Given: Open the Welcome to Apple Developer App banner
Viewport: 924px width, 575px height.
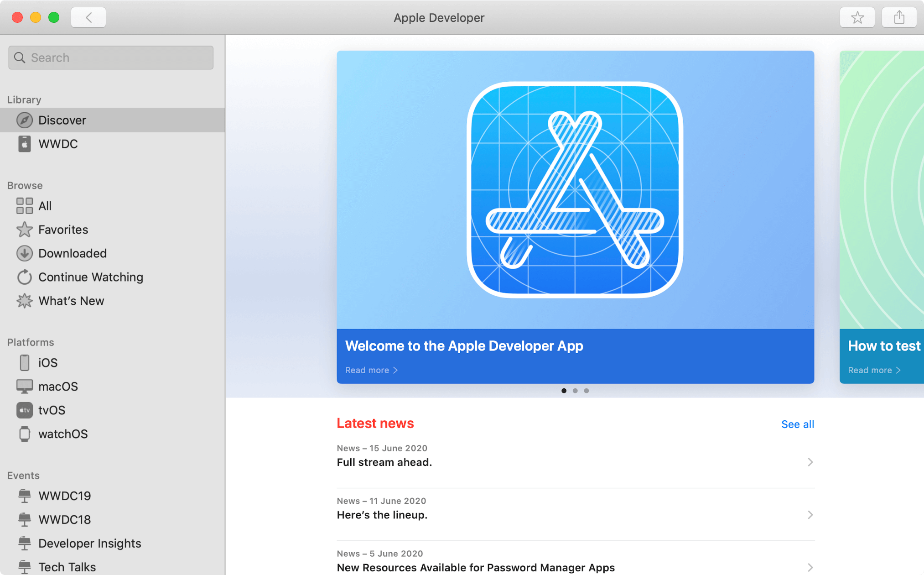Looking at the screenshot, I should (575, 217).
